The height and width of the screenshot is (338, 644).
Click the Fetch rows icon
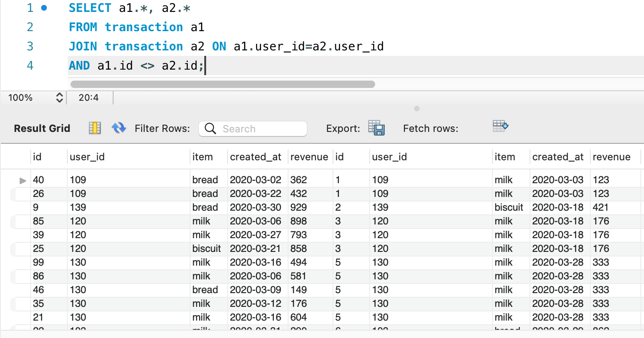(500, 126)
